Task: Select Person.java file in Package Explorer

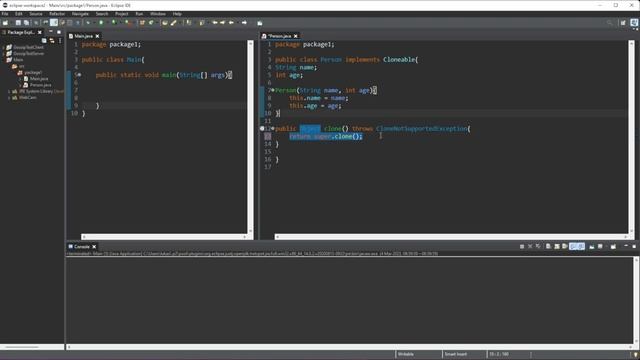Action: tap(40, 85)
